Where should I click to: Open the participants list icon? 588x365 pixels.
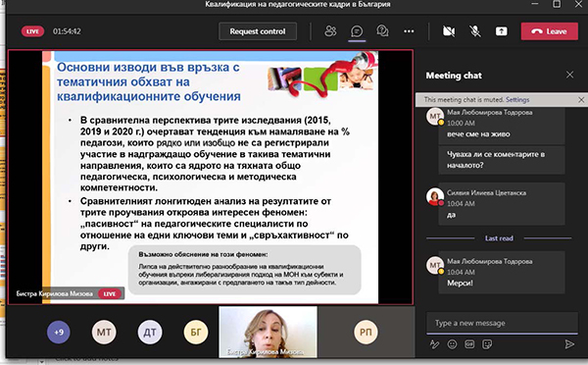pyautogui.click(x=330, y=31)
